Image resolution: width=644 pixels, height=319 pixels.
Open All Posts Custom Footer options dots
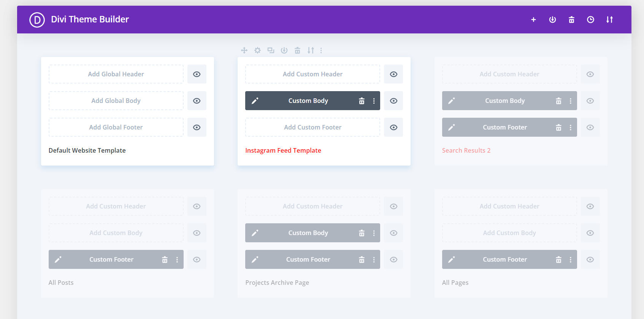coord(177,259)
